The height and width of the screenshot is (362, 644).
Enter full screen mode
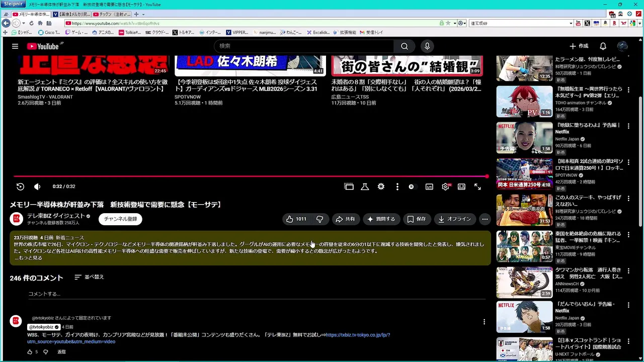click(x=477, y=187)
